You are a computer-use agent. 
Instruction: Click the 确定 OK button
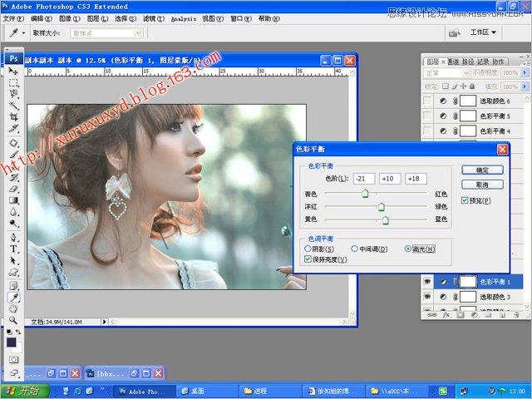[x=482, y=170]
